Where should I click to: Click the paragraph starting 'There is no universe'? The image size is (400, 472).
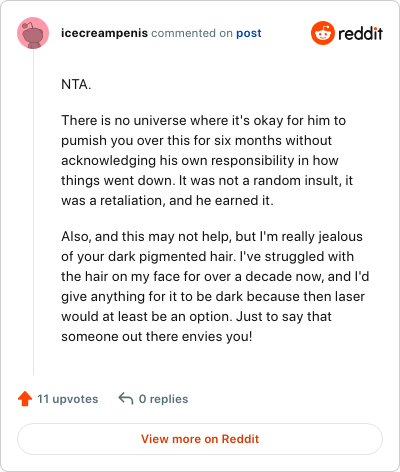pyautogui.click(x=207, y=160)
